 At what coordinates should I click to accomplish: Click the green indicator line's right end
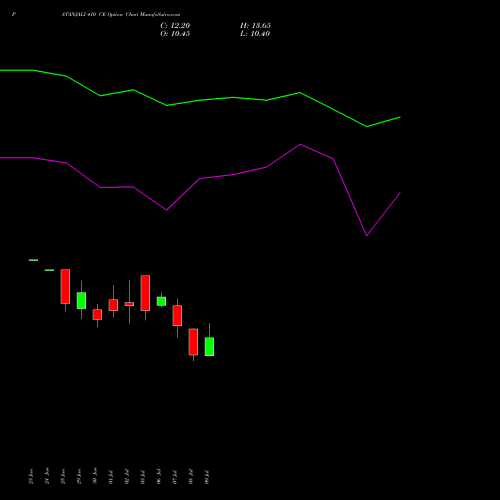tap(400, 117)
